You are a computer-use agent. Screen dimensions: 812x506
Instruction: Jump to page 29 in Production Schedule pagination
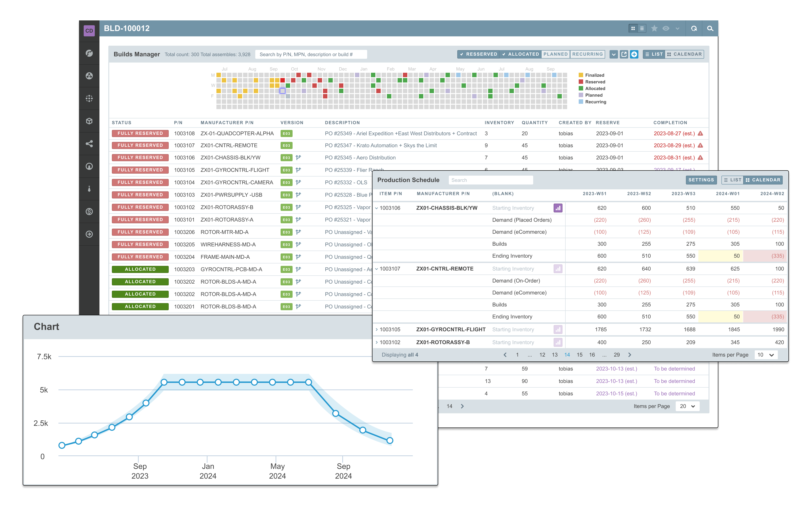(x=617, y=355)
